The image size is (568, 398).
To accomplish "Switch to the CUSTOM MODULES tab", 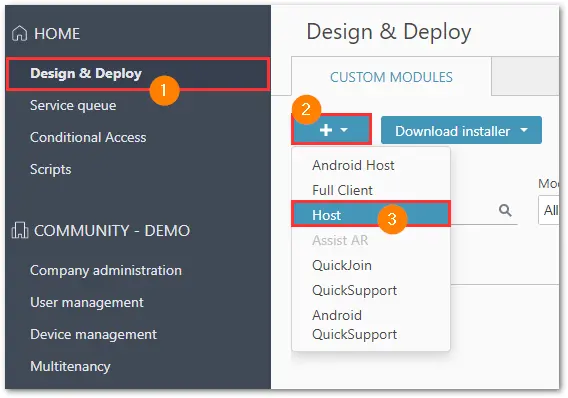I will click(391, 77).
